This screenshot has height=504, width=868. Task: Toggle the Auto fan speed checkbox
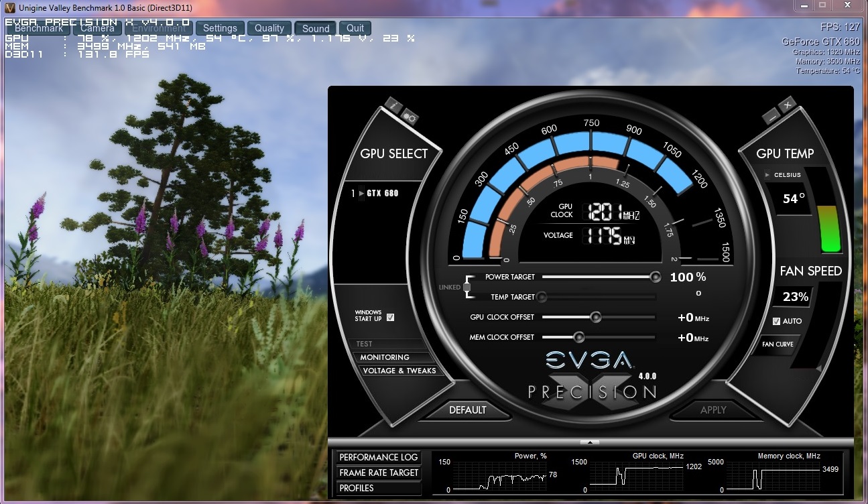coord(776,321)
